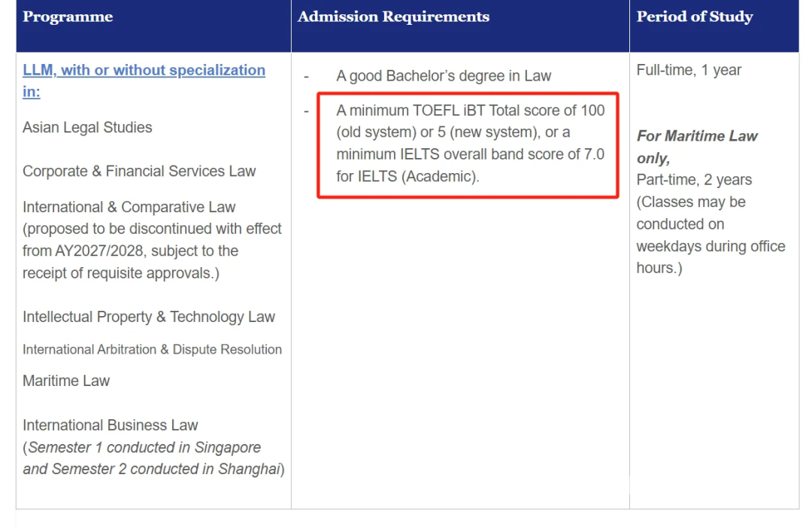Click Intellectual Property & Technology Law entry

149,317
